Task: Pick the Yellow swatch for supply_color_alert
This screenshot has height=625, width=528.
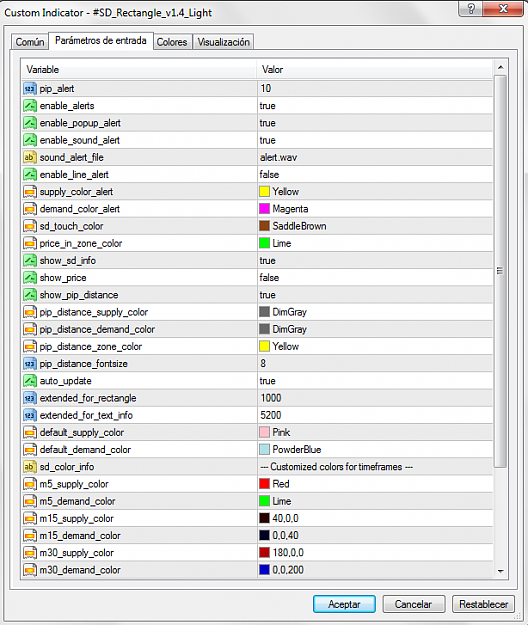Action: click(265, 192)
